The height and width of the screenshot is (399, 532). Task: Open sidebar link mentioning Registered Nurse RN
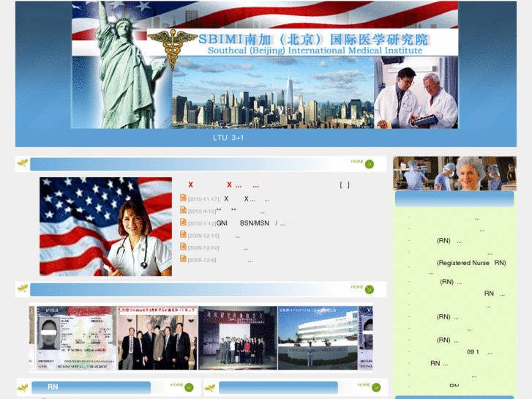click(x=468, y=266)
